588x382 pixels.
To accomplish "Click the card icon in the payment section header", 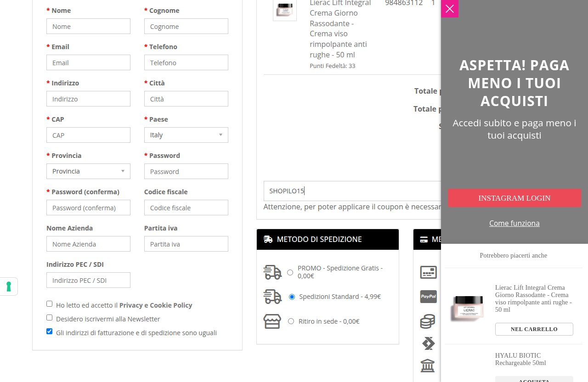I will pyautogui.click(x=424, y=239).
